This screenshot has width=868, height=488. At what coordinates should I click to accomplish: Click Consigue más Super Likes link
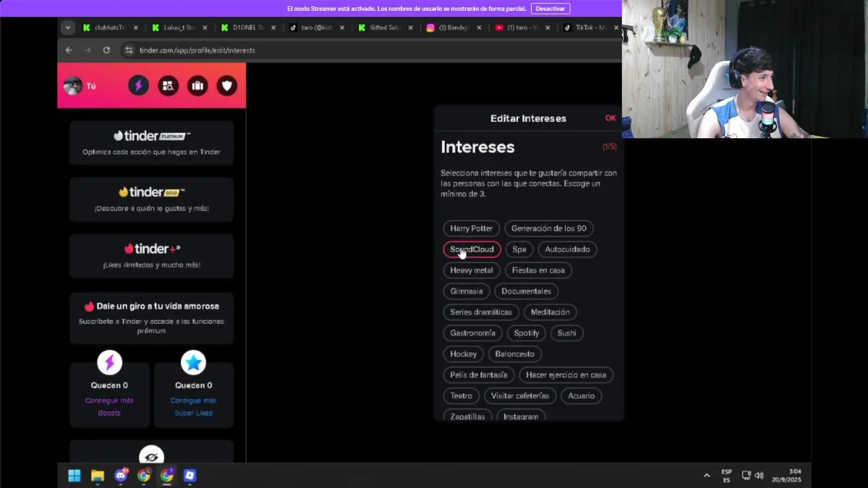[193, 407]
